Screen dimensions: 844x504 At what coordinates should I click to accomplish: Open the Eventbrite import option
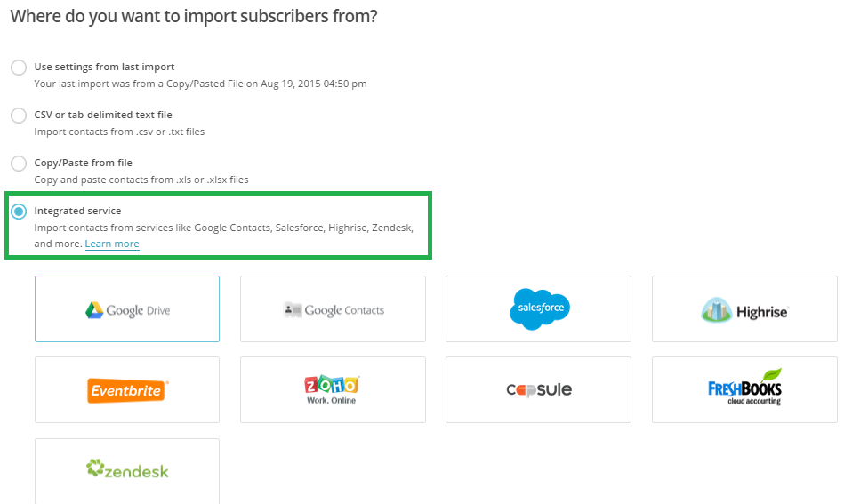pyautogui.click(x=127, y=389)
